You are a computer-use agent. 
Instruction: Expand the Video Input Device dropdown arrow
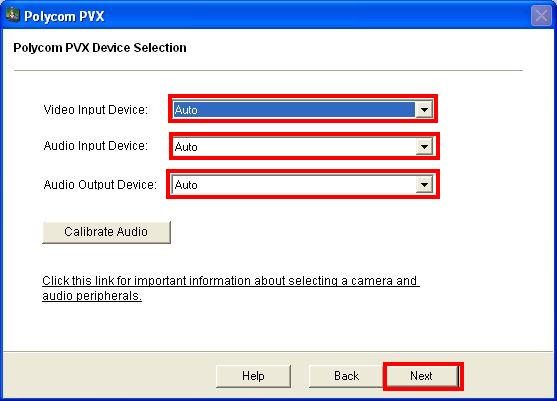pyautogui.click(x=424, y=110)
